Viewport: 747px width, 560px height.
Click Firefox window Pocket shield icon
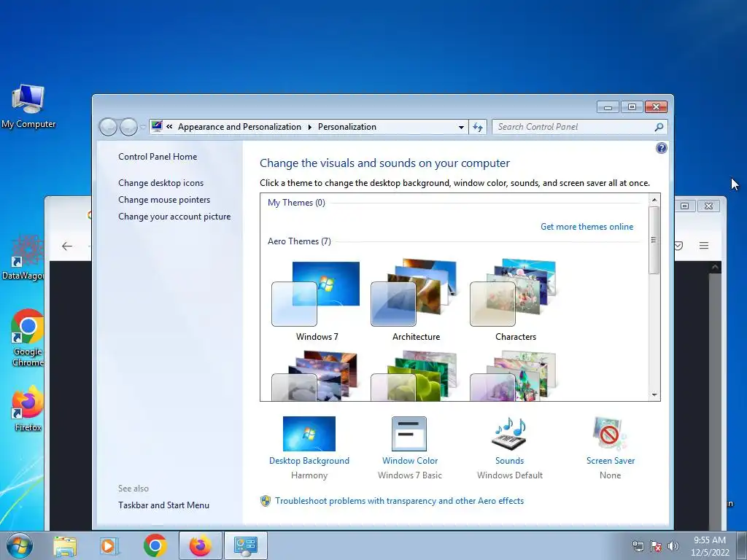tap(678, 246)
